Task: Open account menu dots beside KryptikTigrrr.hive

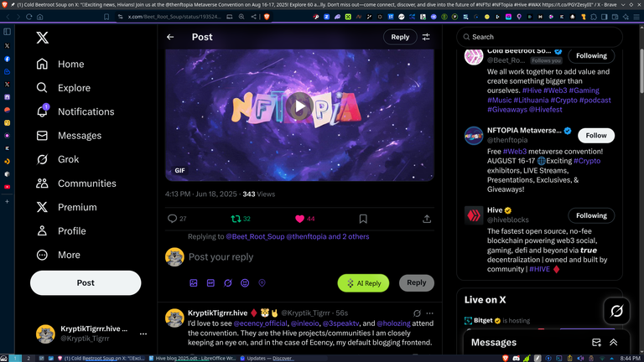Action: pyautogui.click(x=143, y=334)
